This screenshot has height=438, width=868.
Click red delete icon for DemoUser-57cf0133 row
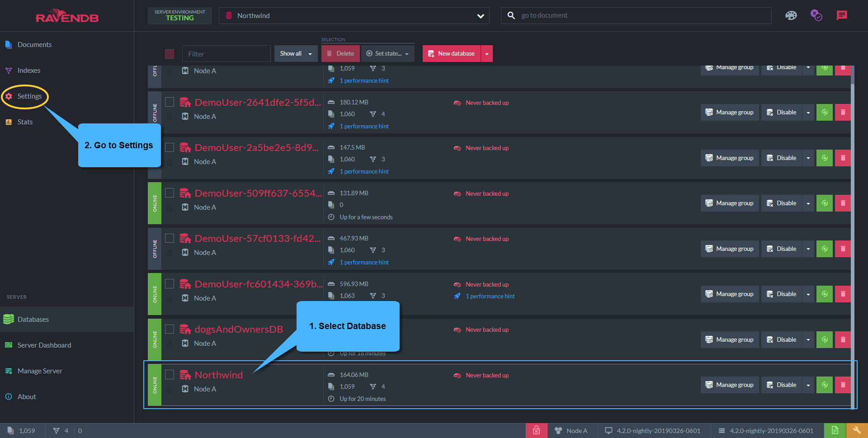pos(843,249)
